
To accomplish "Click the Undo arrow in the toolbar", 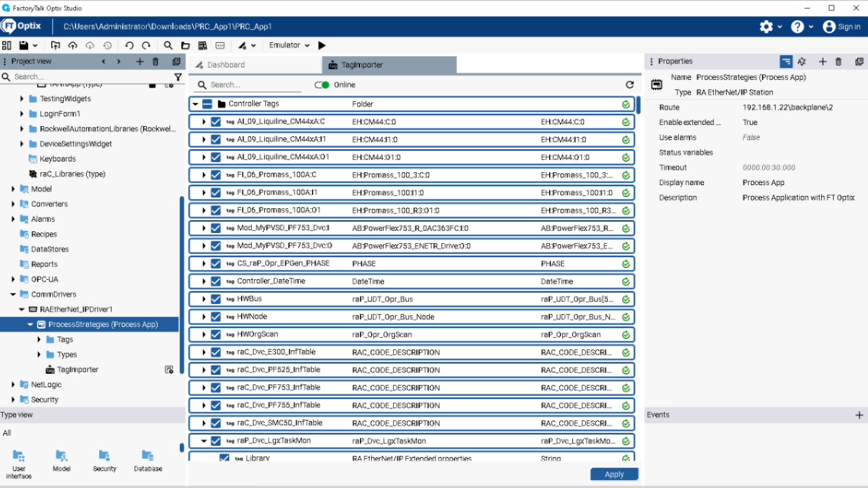I will tap(129, 46).
